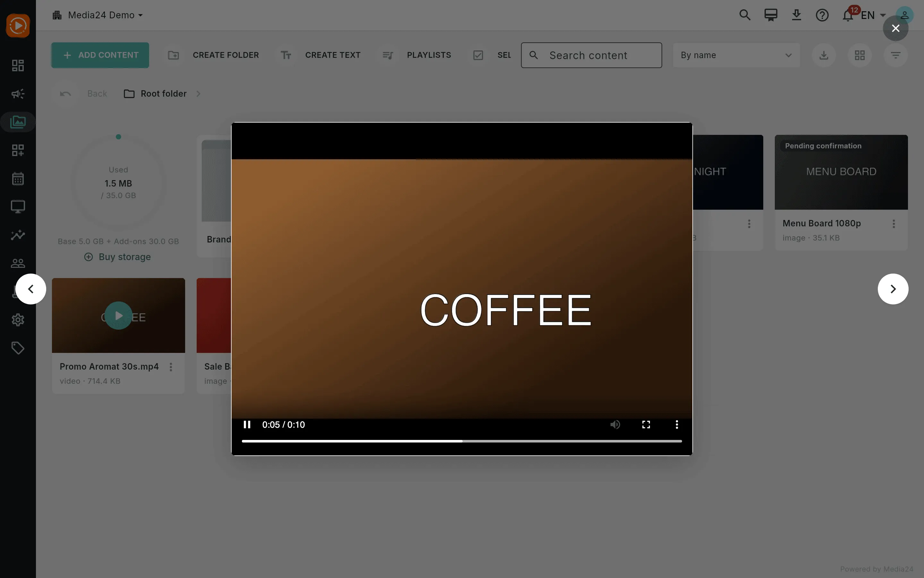Open Promo Aromat 30s.mp4 options menu

(171, 367)
